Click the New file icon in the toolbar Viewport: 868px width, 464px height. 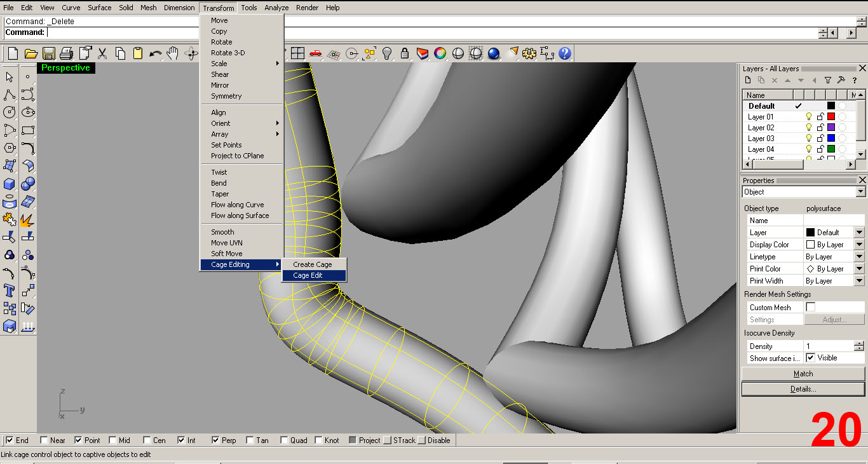coord(12,53)
